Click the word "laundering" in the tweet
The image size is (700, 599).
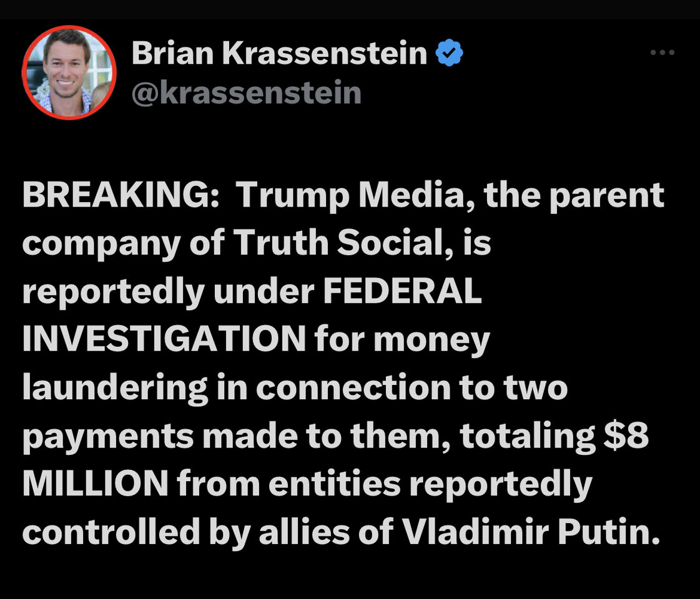pyautogui.click(x=114, y=388)
